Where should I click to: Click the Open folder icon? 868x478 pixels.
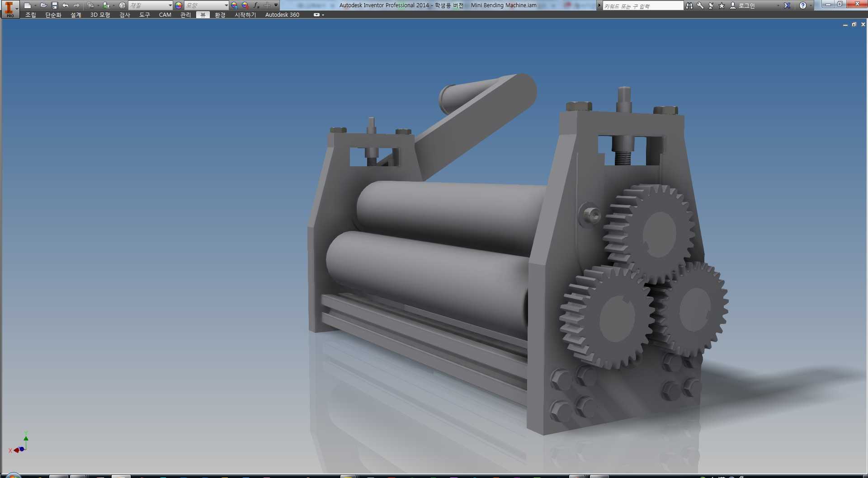pos(43,5)
